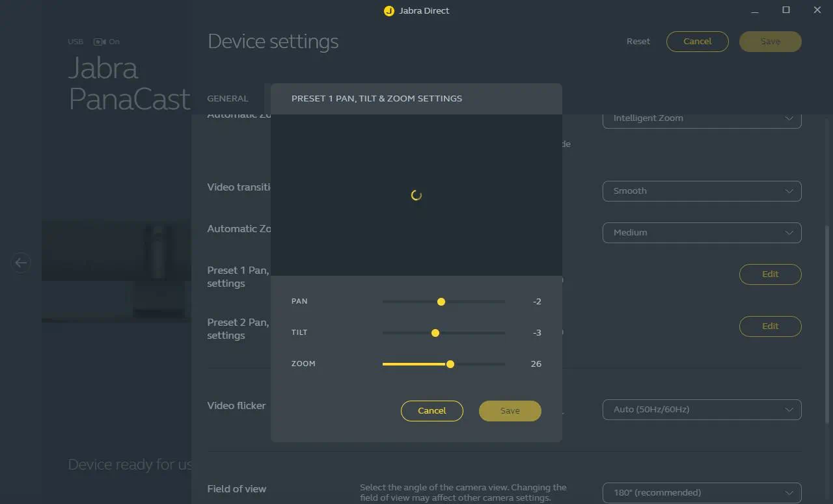Click the PAN slider handle
This screenshot has width=833, height=504.
[441, 302]
